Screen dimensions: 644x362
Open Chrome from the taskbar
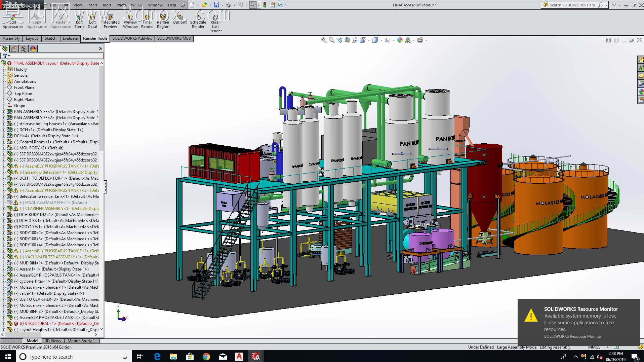206,357
